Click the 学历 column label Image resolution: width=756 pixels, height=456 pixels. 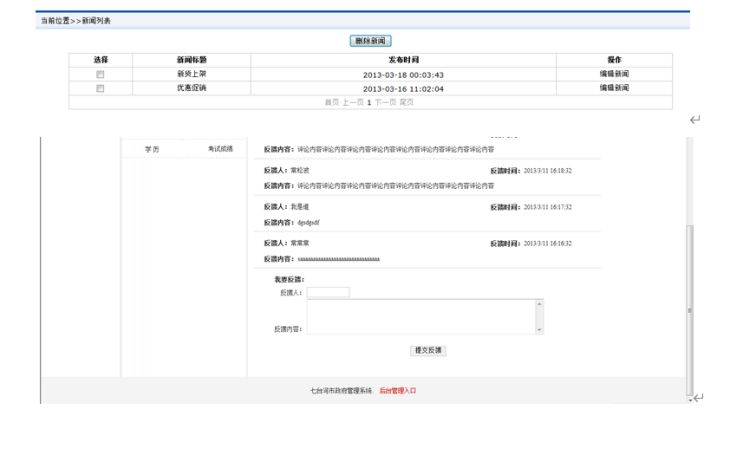click(152, 149)
